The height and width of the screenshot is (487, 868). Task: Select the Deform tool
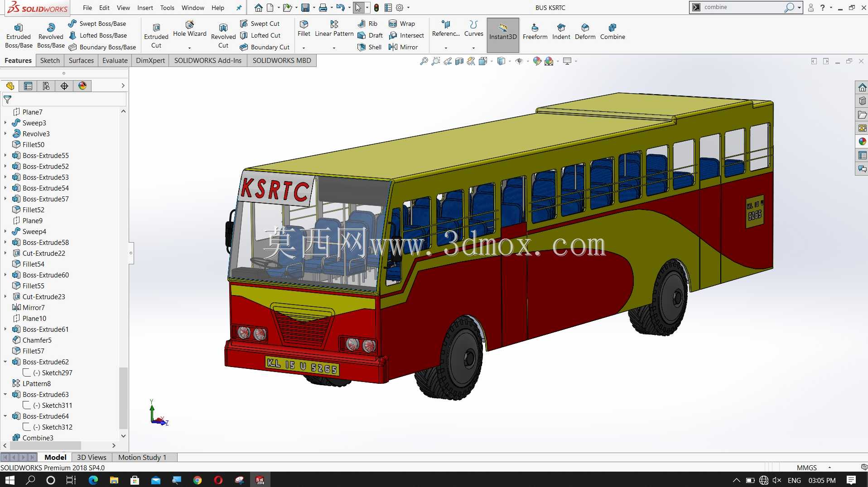tap(585, 32)
